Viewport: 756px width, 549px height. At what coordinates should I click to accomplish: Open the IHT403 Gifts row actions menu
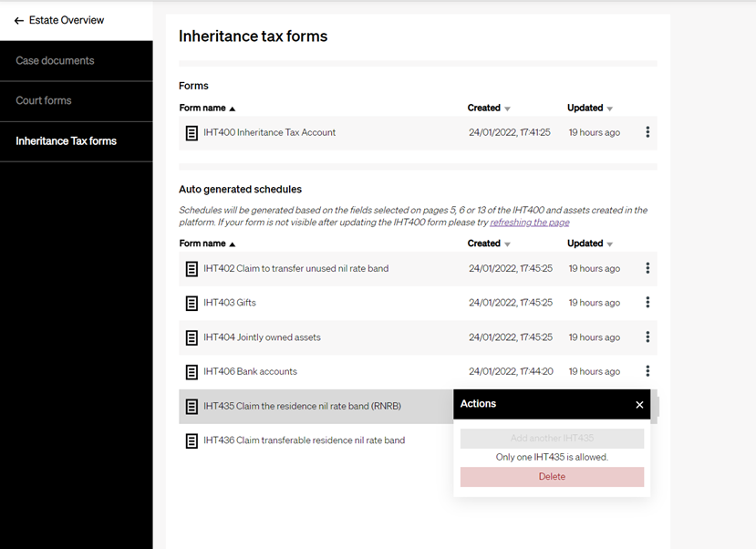(647, 303)
